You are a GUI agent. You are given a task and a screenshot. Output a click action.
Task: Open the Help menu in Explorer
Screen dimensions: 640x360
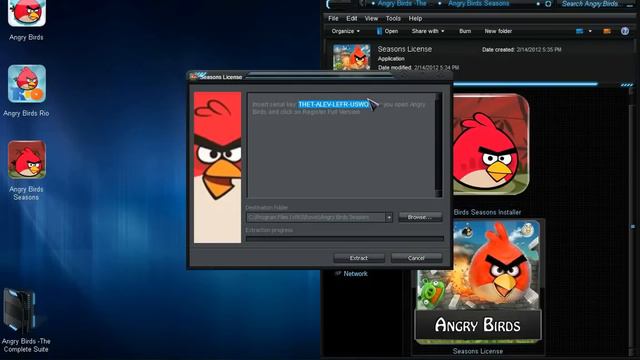tap(415, 18)
